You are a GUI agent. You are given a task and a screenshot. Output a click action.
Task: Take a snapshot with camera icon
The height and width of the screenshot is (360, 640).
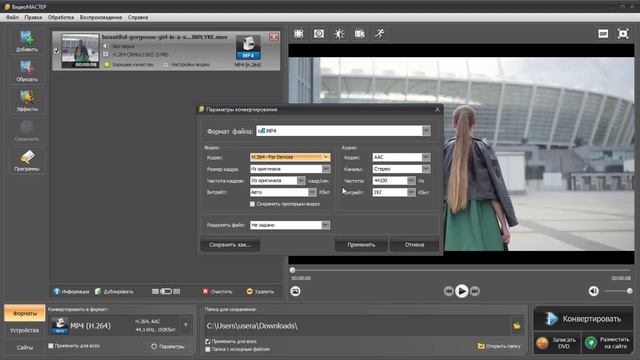(x=296, y=291)
